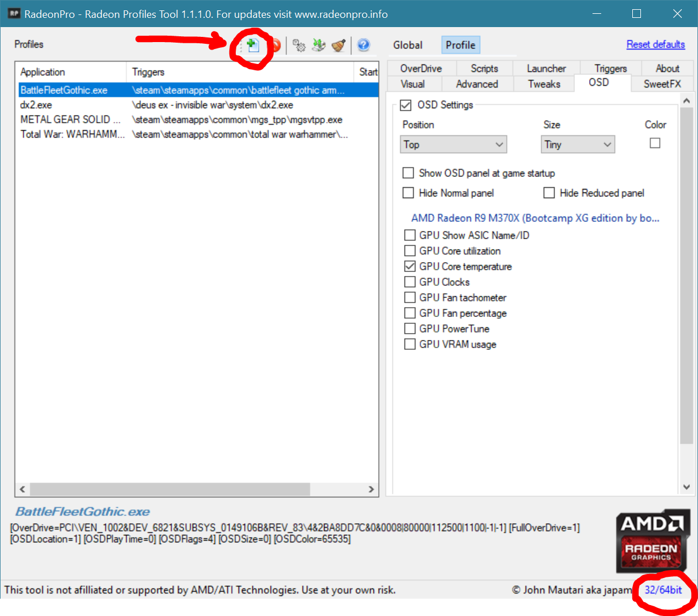Click the RadeonPro title bar app icon

14,13
